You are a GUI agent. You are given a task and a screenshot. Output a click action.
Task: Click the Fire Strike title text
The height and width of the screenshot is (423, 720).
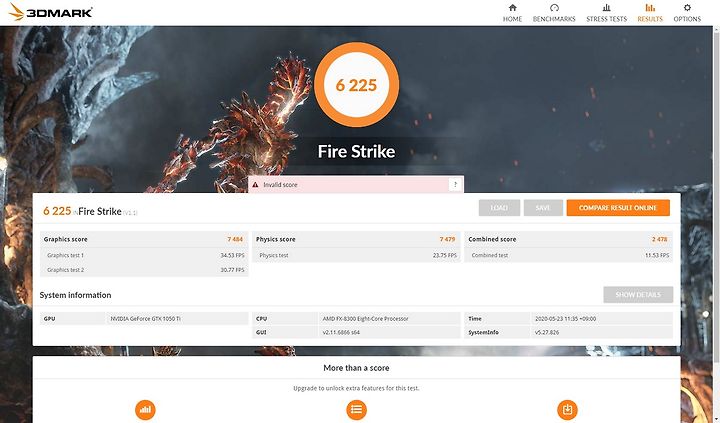click(356, 152)
